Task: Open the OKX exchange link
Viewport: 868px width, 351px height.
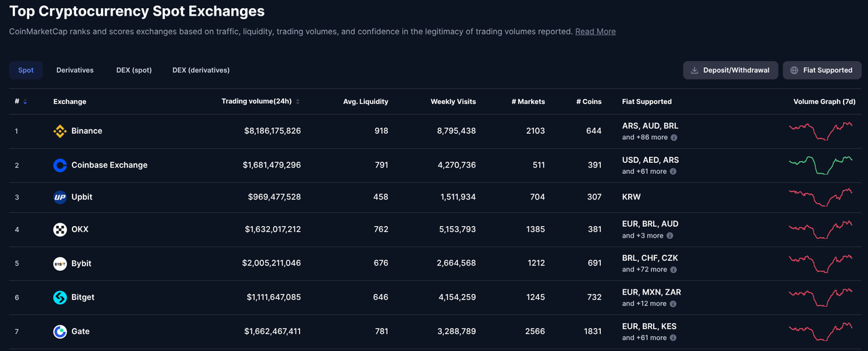Action: tap(80, 229)
